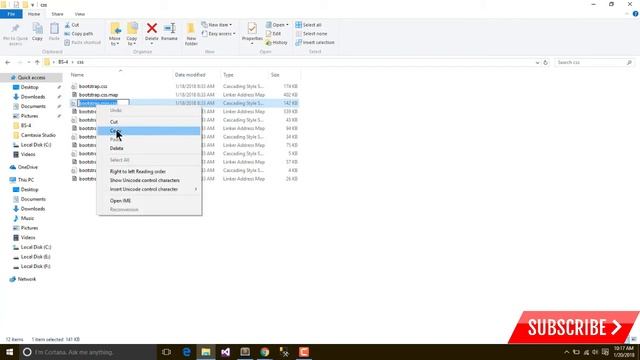Open the ribbon Open dropdown
640x360 pixels.
pyautogui.click(x=277, y=25)
